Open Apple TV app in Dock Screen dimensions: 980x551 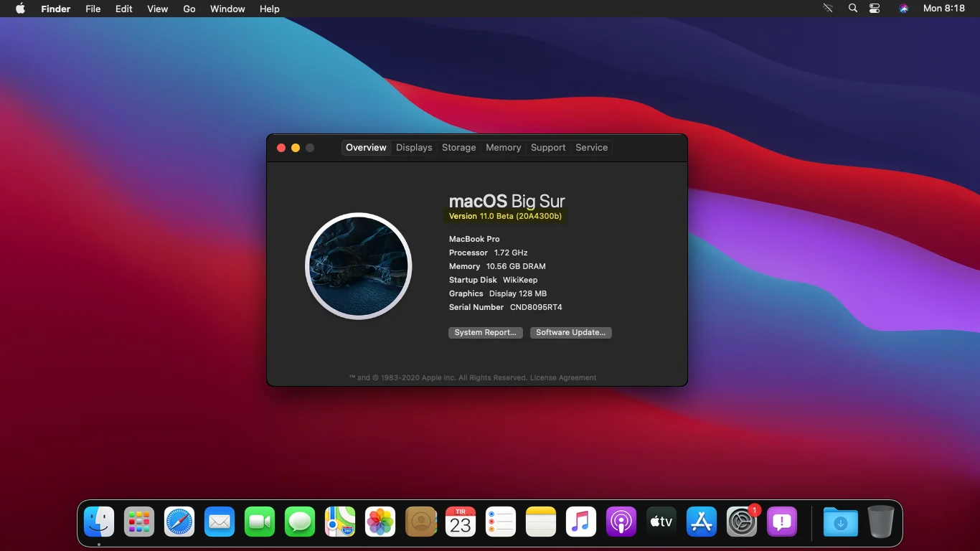[661, 522]
